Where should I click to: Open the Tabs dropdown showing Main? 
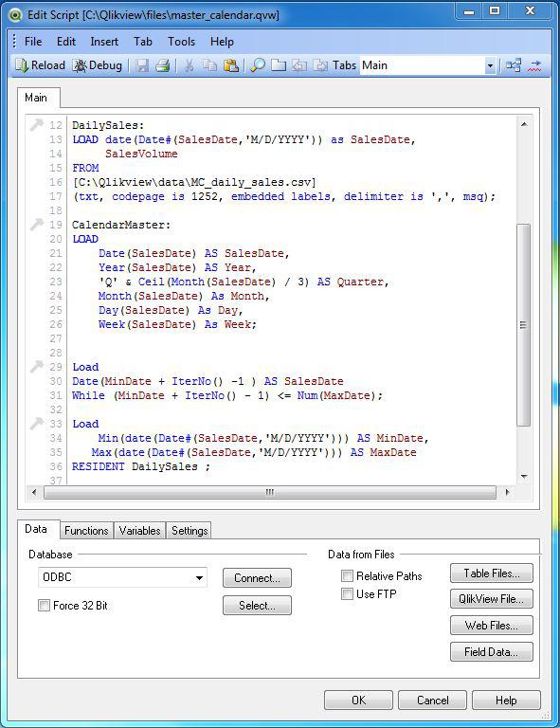tap(490, 66)
